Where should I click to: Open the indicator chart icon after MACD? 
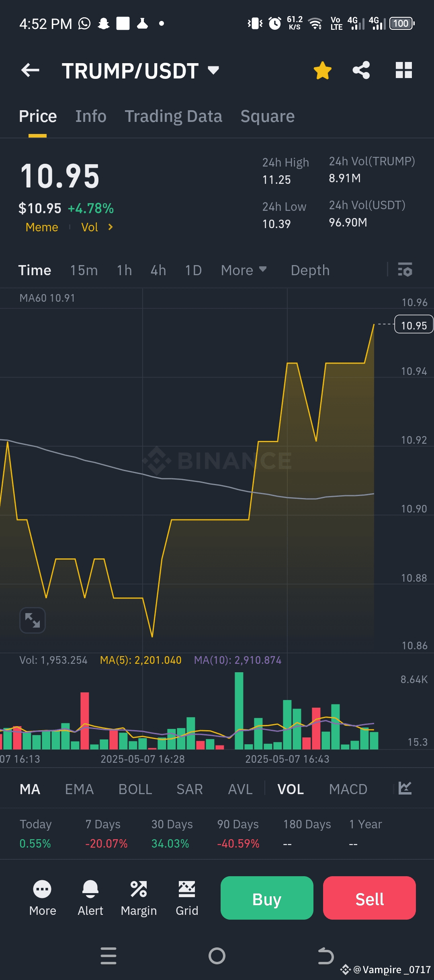click(x=405, y=789)
